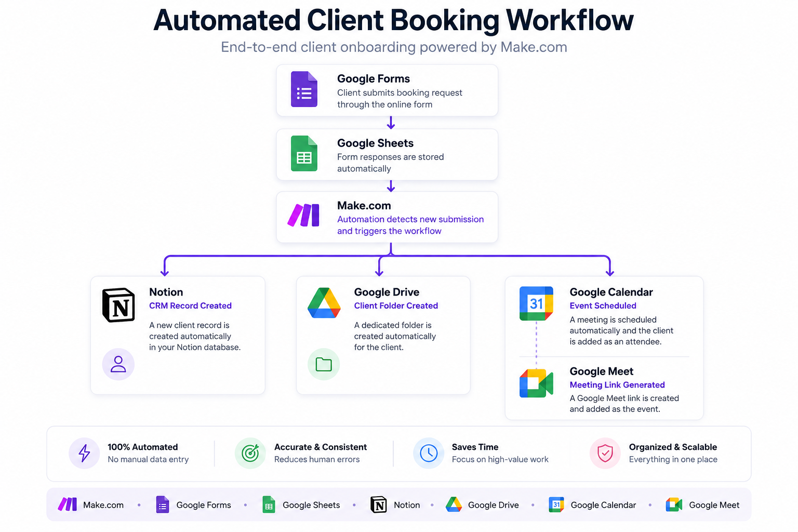This screenshot has width=798, height=532.
Task: Click the Google Drive label in footer bar
Action: 493,505
